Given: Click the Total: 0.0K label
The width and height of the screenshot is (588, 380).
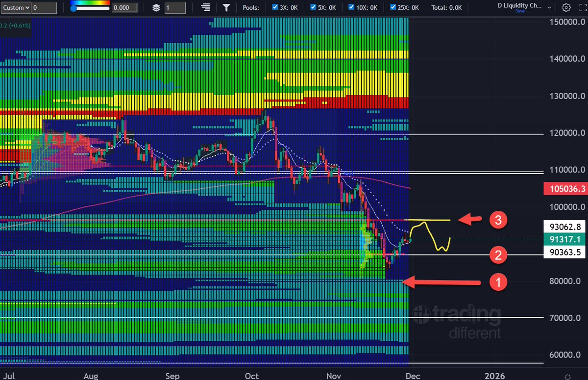Looking at the screenshot, I should point(446,7).
